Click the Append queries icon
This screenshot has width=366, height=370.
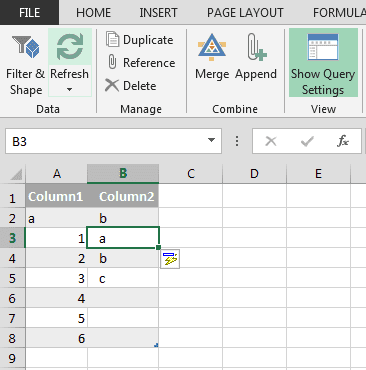(256, 47)
